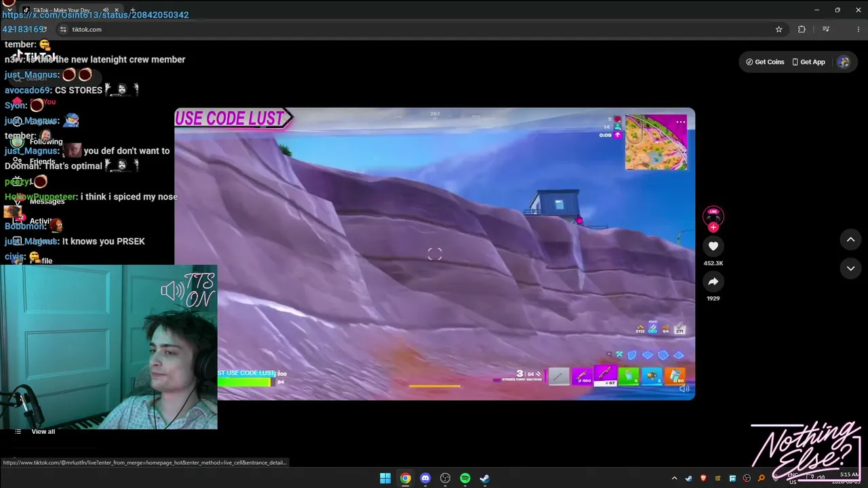Screen dimensions: 868x488
Task: Go to the next video
Action: pos(850,268)
